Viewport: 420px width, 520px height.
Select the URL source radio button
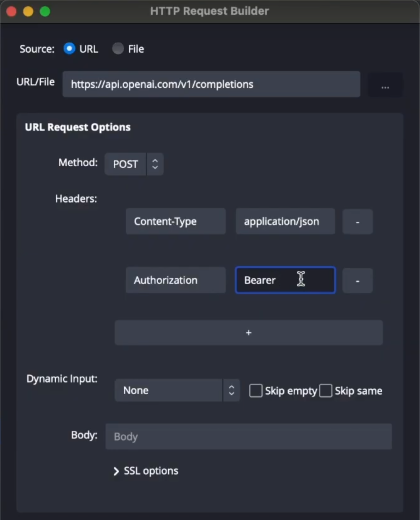tap(69, 49)
